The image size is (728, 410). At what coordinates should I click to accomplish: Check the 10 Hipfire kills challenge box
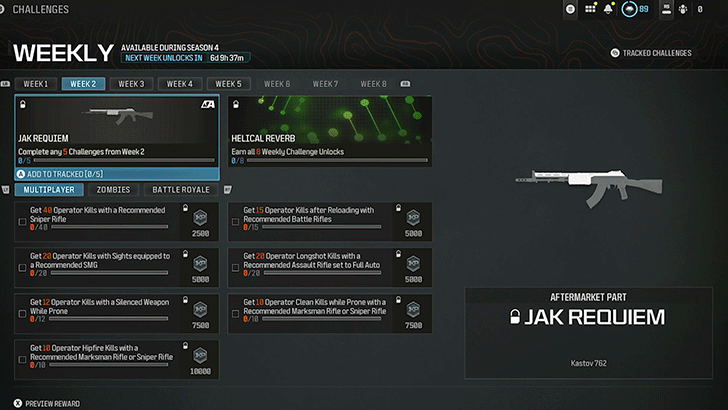(x=22, y=360)
